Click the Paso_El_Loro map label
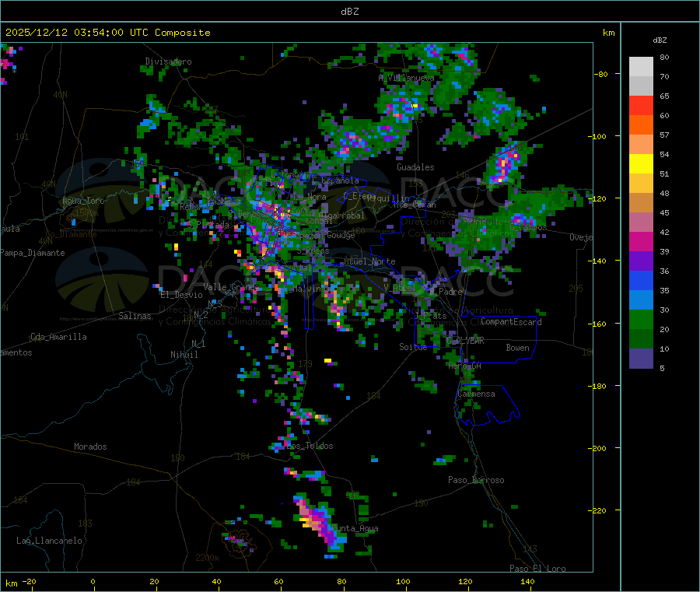Screen dimensions: 700x592 click(x=538, y=569)
